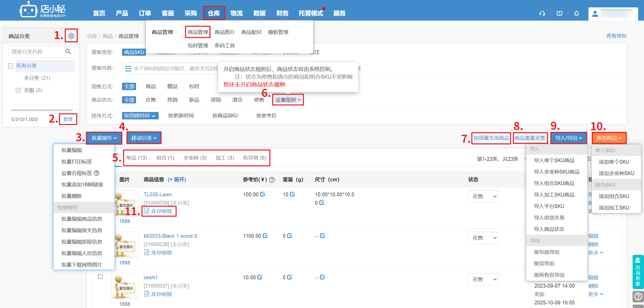
Task: Tick the checkbox for ceshi1 product
Action: tap(100, 277)
